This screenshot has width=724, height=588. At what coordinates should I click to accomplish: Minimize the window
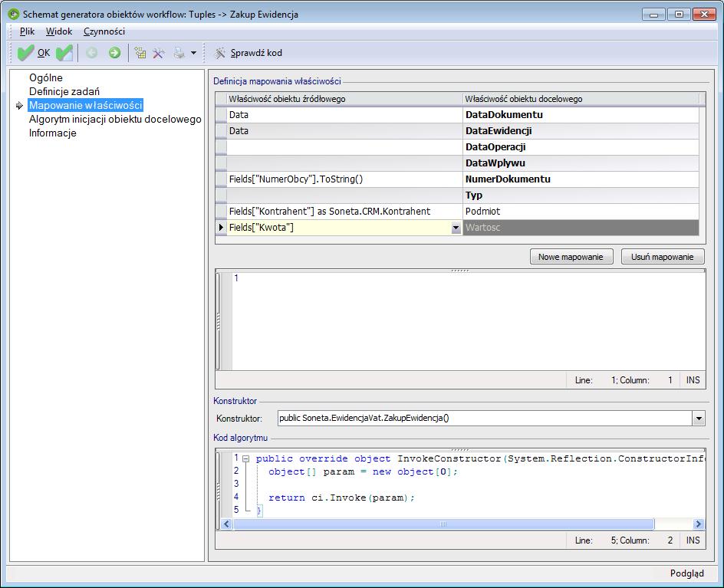click(653, 15)
